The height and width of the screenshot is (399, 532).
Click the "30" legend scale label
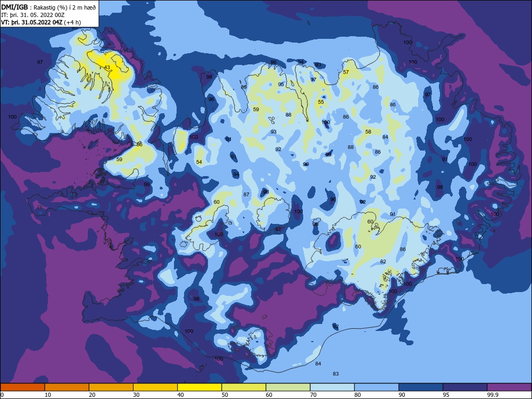pyautogui.click(x=136, y=395)
